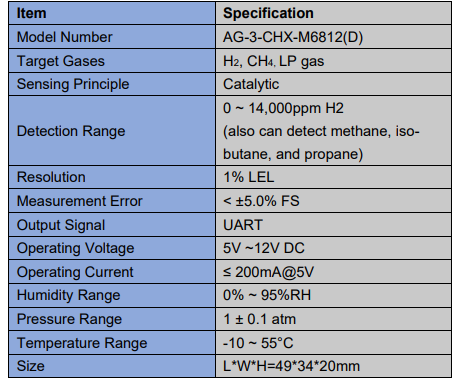
Task: Click the -10 ~ 55°C temperature value
Action: click(x=258, y=343)
